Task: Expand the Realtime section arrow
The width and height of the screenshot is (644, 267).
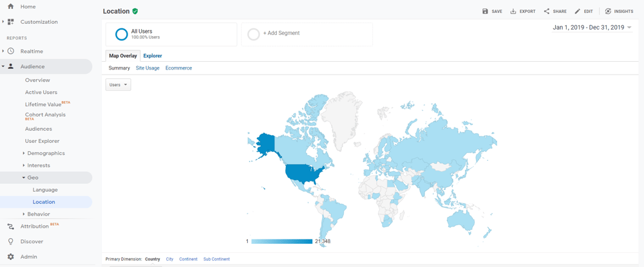Action: (x=3, y=51)
